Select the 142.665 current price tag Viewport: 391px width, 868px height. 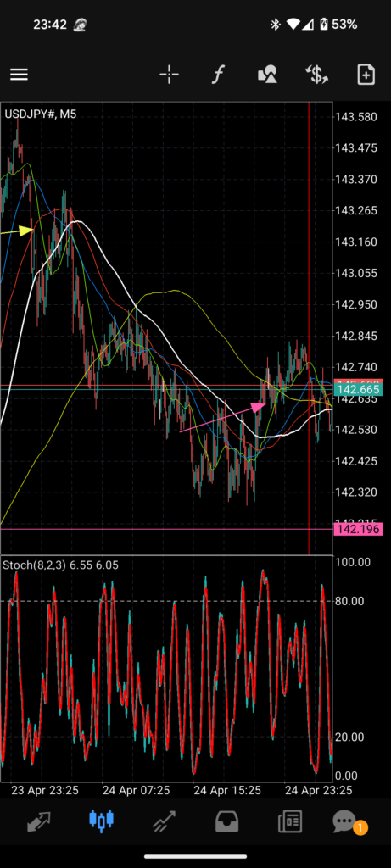click(357, 390)
